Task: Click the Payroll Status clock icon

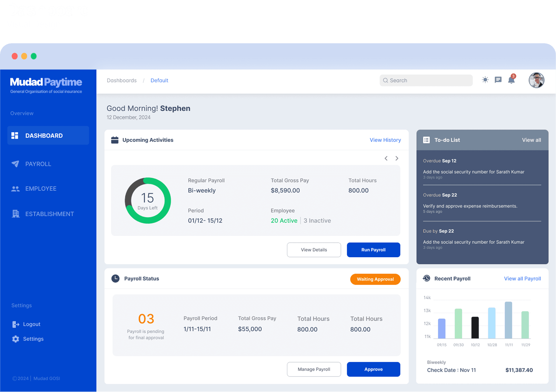Action: [115, 278]
